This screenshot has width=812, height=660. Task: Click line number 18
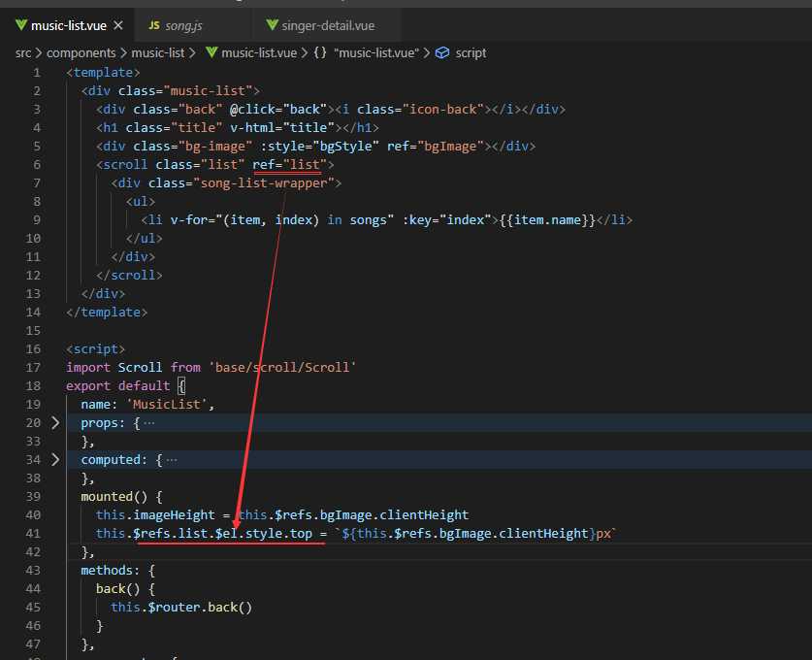pos(33,386)
